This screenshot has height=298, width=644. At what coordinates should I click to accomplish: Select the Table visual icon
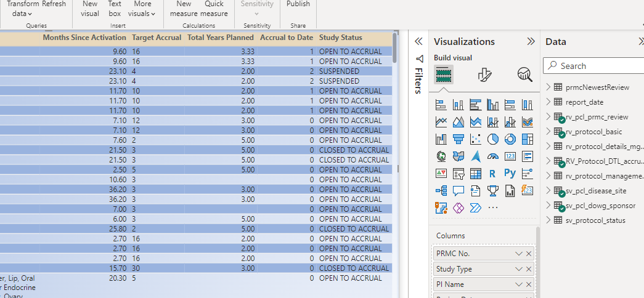tap(476, 174)
